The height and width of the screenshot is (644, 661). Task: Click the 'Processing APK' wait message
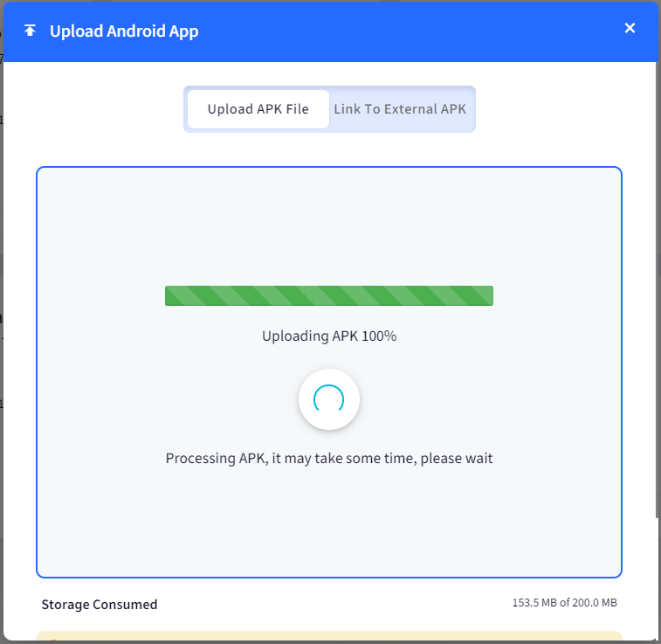pos(328,458)
